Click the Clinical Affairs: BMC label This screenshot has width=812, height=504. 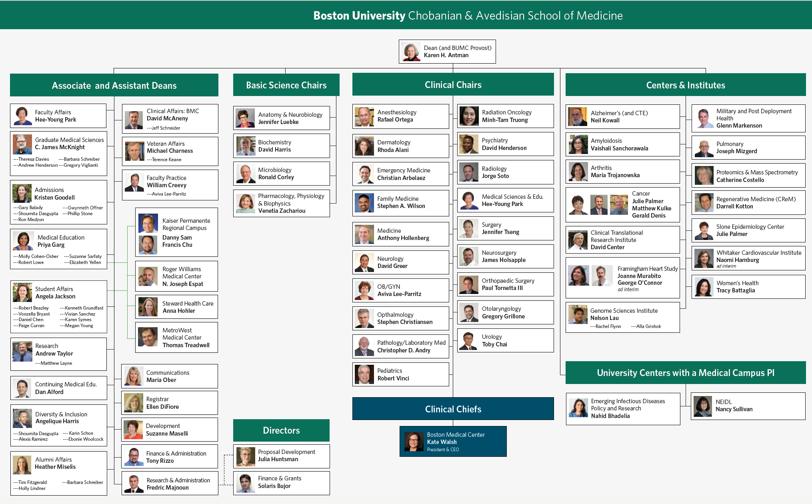[173, 111]
